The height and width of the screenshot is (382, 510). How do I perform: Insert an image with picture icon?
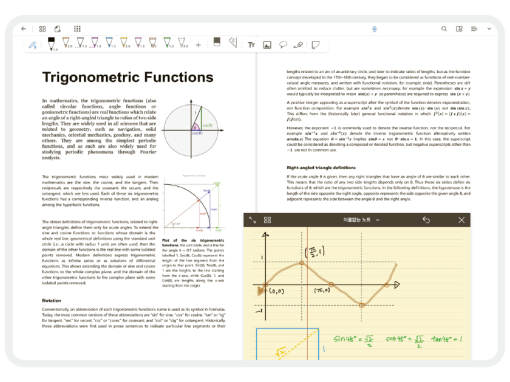click(267, 45)
